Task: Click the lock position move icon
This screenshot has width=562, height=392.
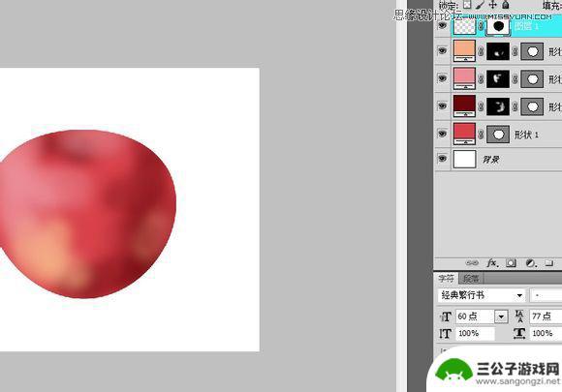Action: pyautogui.click(x=493, y=5)
